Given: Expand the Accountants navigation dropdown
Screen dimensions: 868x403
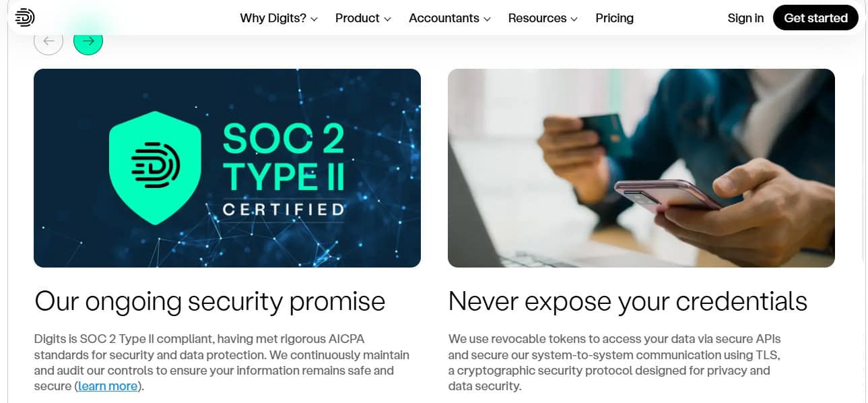Looking at the screenshot, I should pyautogui.click(x=450, y=18).
